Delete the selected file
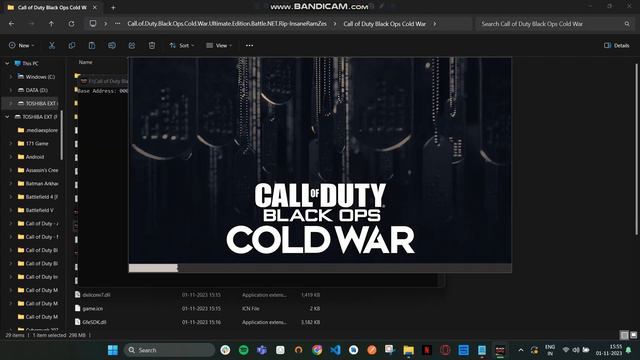640x360 pixels. coord(152,45)
